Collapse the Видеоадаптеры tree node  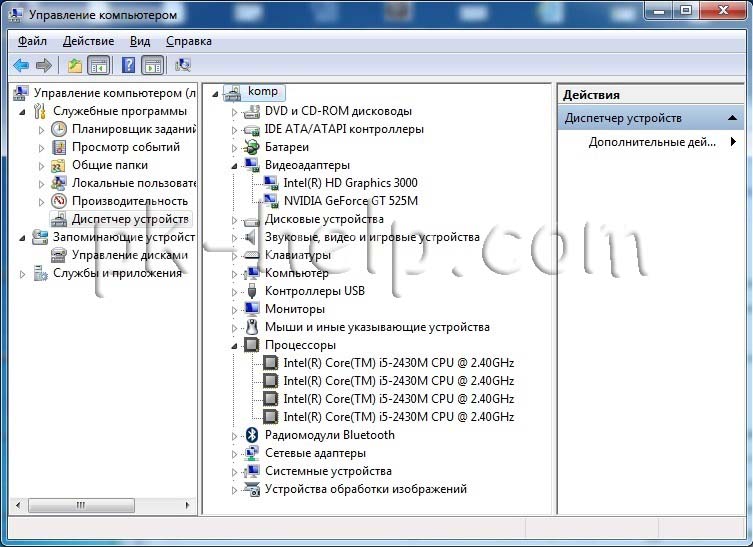234,166
